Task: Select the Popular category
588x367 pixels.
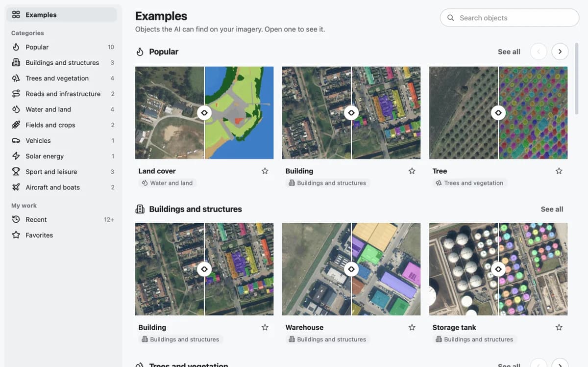Action: coord(61,47)
